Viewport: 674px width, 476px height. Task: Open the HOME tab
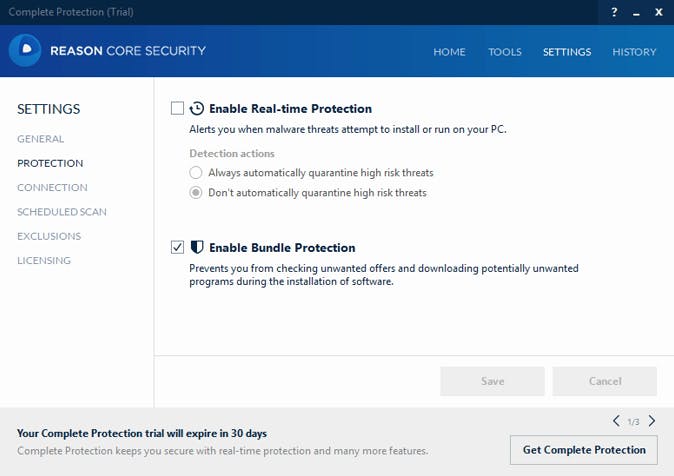point(449,52)
